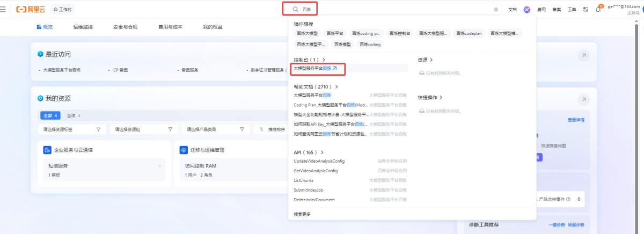
Task: Select the 全球 4 resource filter
Action: [x=74, y=115]
